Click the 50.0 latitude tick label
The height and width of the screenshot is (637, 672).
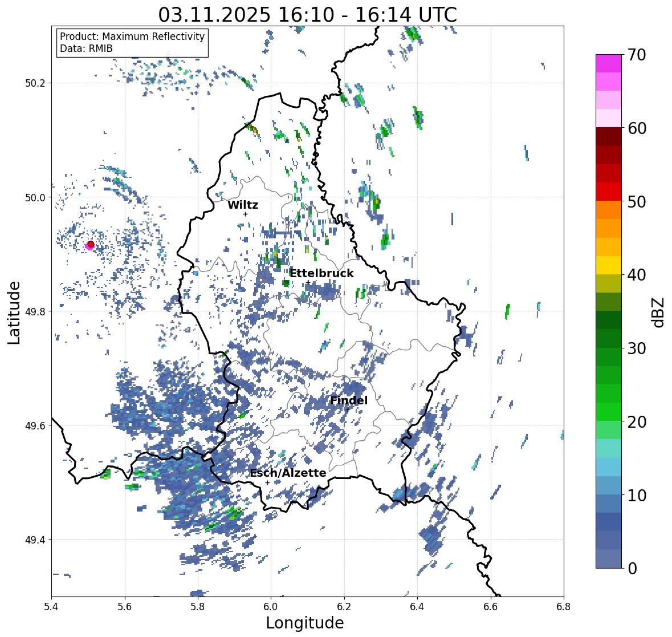point(35,198)
